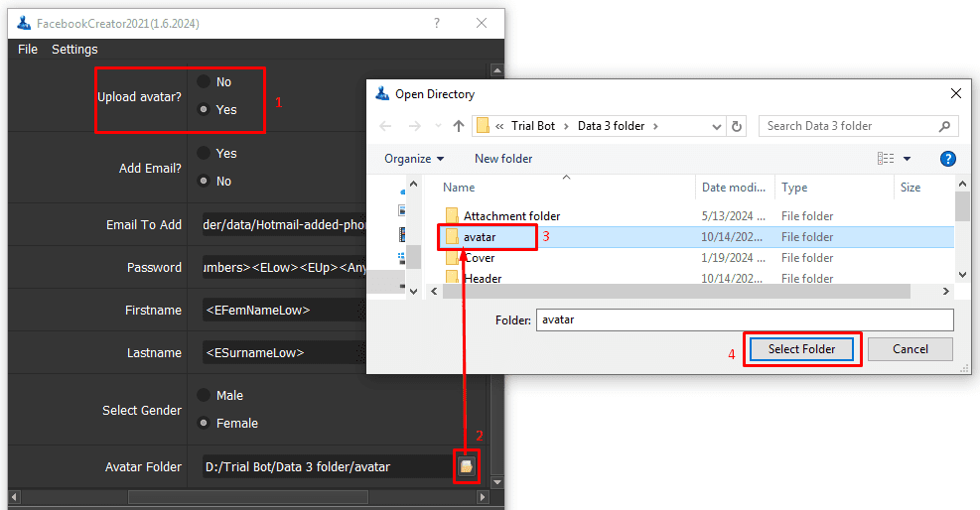Open the address bar history dropdown

pyautogui.click(x=716, y=126)
